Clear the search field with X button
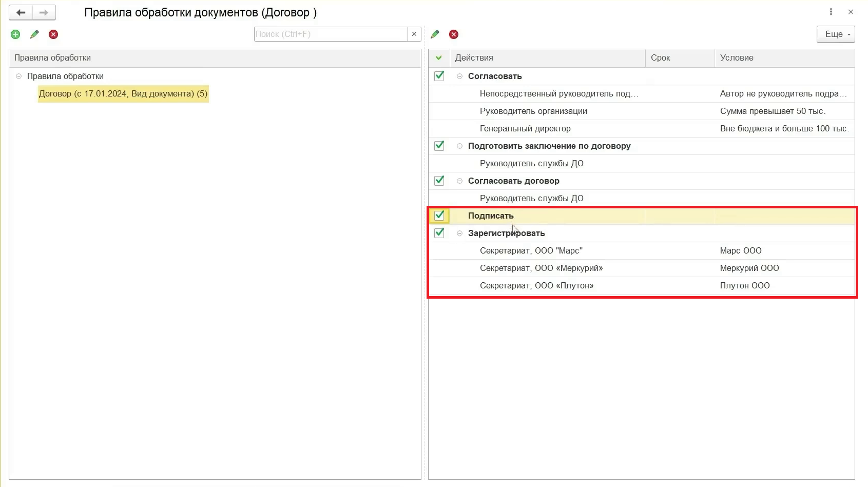Screen dimensions: 868x487 coord(414,34)
